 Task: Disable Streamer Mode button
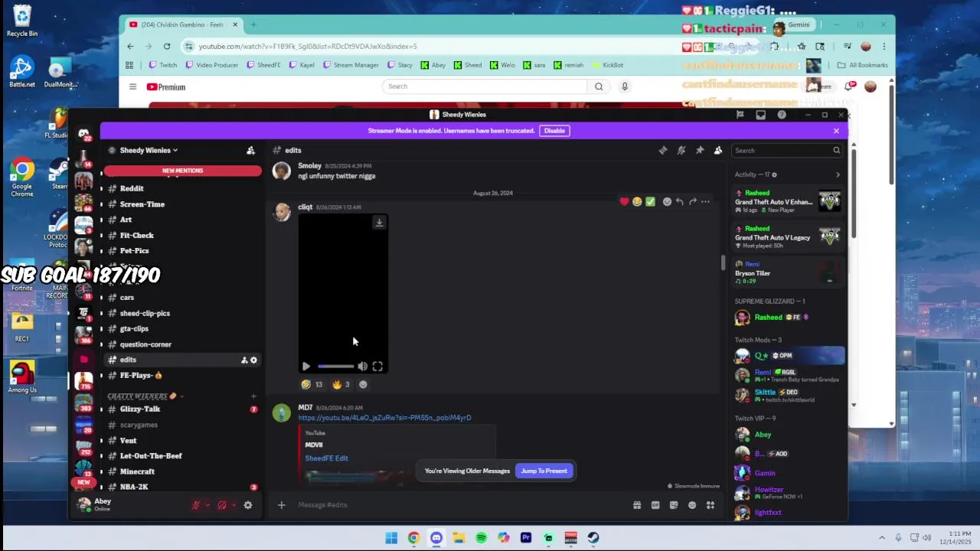point(554,131)
